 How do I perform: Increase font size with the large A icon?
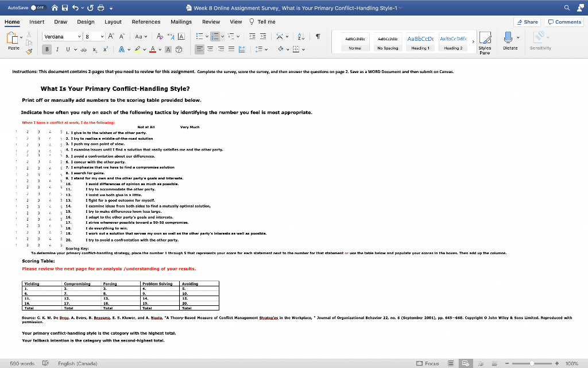pos(111,36)
